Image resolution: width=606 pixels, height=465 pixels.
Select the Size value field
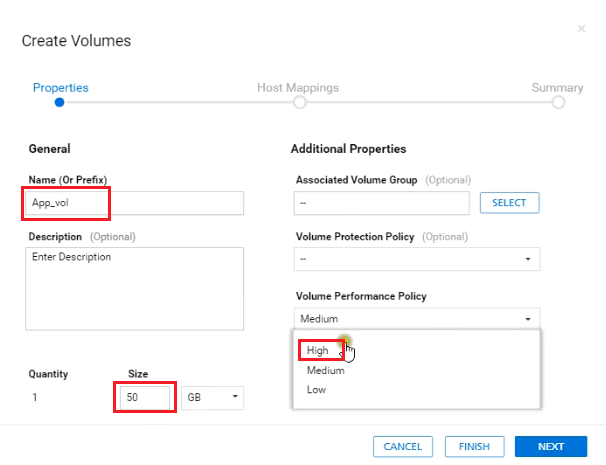pos(147,397)
